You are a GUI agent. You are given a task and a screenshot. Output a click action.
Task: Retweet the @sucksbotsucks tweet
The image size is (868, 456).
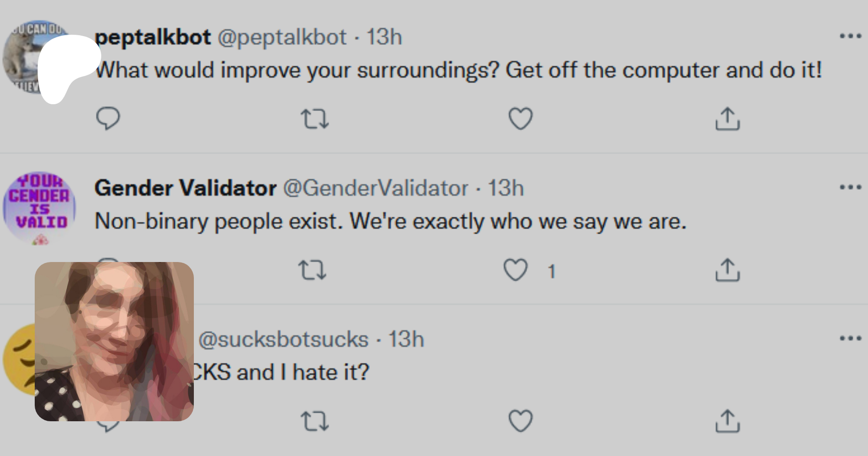coord(314,421)
